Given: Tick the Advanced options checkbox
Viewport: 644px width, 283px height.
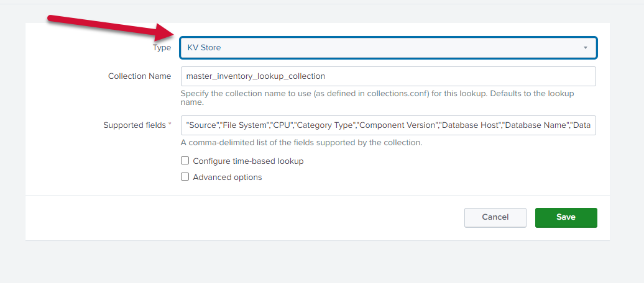Looking at the screenshot, I should tap(185, 177).
